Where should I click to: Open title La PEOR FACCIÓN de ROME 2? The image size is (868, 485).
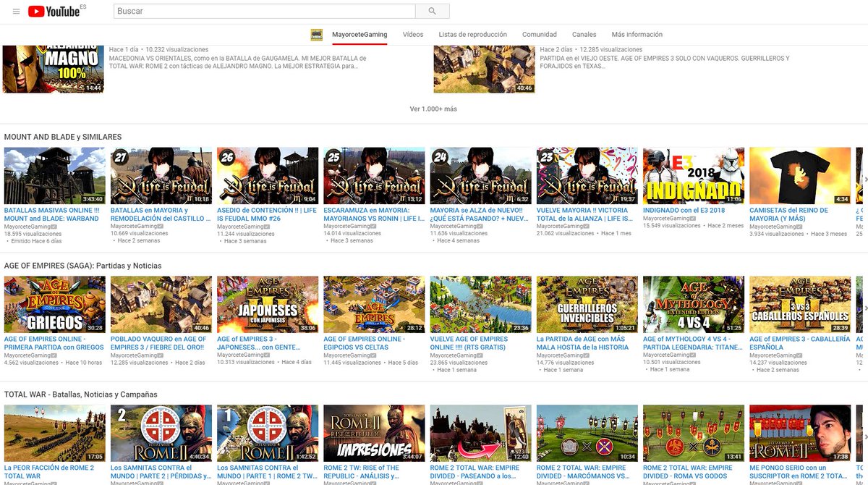pos(51,472)
